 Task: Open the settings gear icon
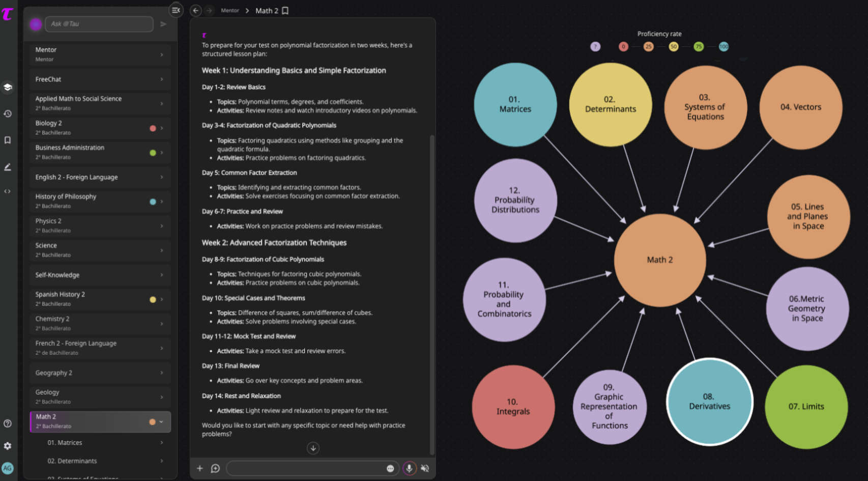(x=8, y=446)
